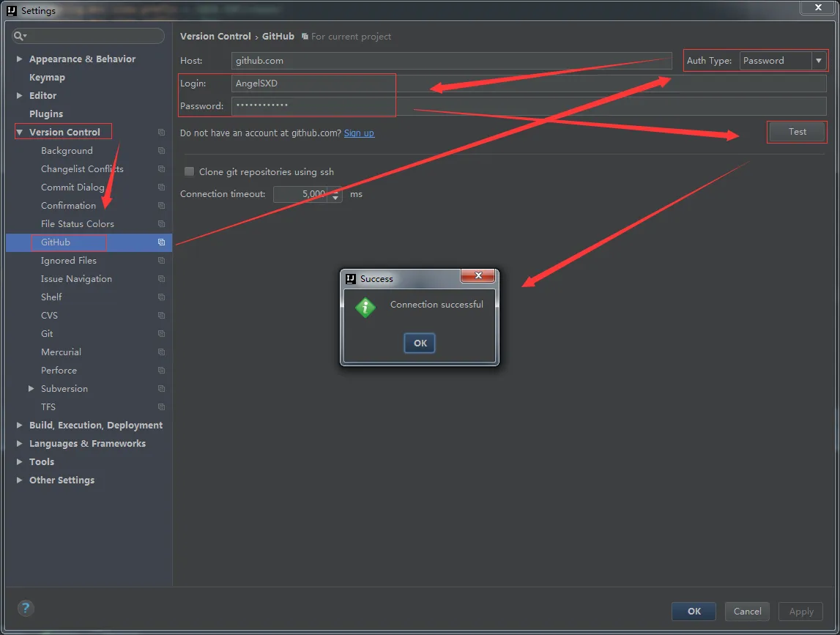Click the green info icon in Success dialog

(x=365, y=308)
